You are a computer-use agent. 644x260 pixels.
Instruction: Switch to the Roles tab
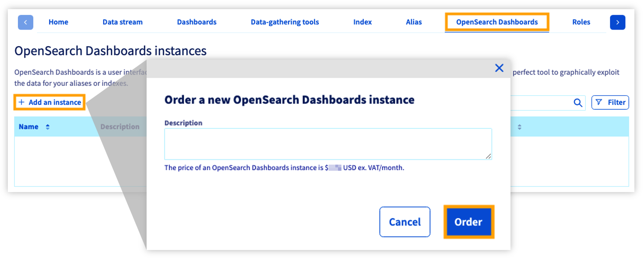[581, 22]
